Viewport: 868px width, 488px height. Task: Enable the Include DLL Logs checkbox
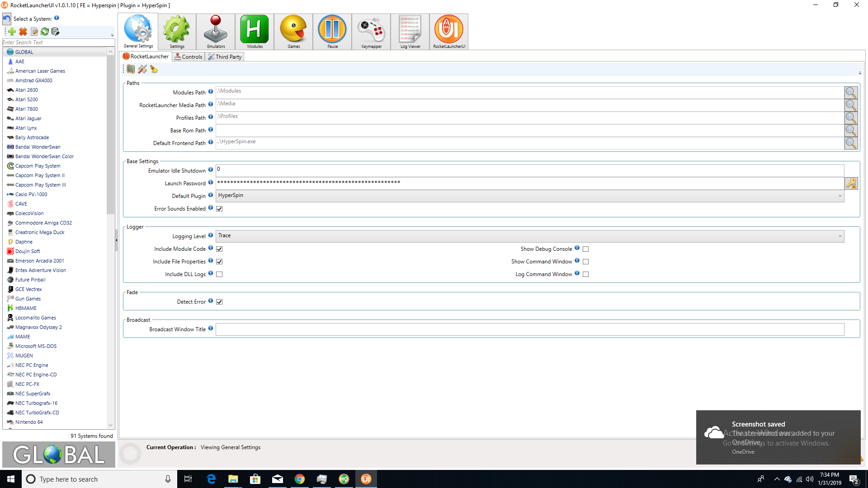coord(219,274)
